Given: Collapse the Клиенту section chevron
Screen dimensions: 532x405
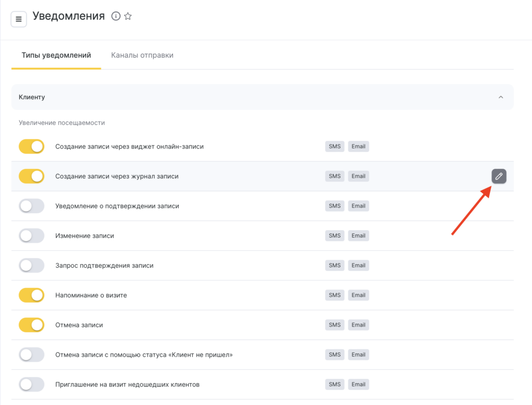Looking at the screenshot, I should tap(501, 97).
